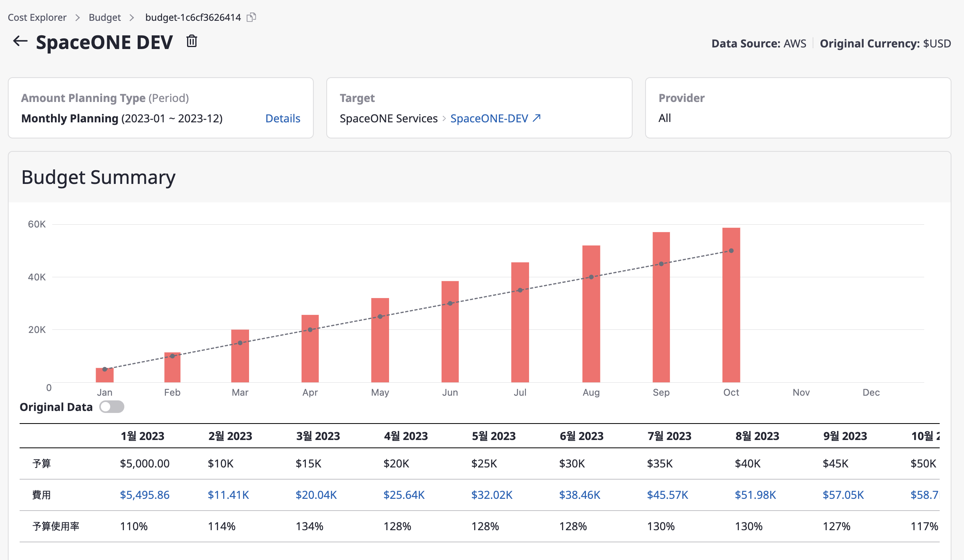Screen dimensions: 964x560
Task: Open the $5,495.86 cost for January
Action: pos(145,495)
